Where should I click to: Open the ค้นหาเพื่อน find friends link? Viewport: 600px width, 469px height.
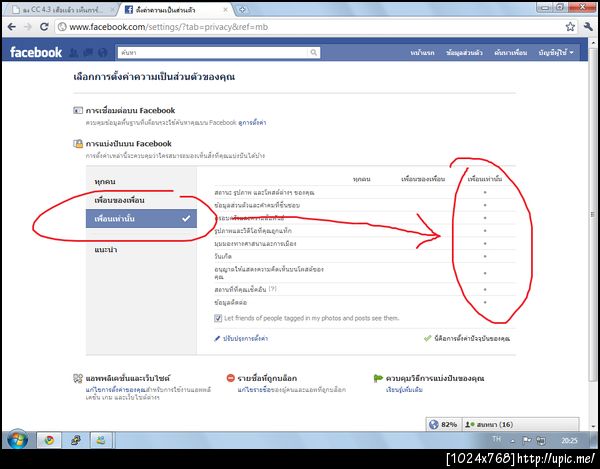click(510, 53)
